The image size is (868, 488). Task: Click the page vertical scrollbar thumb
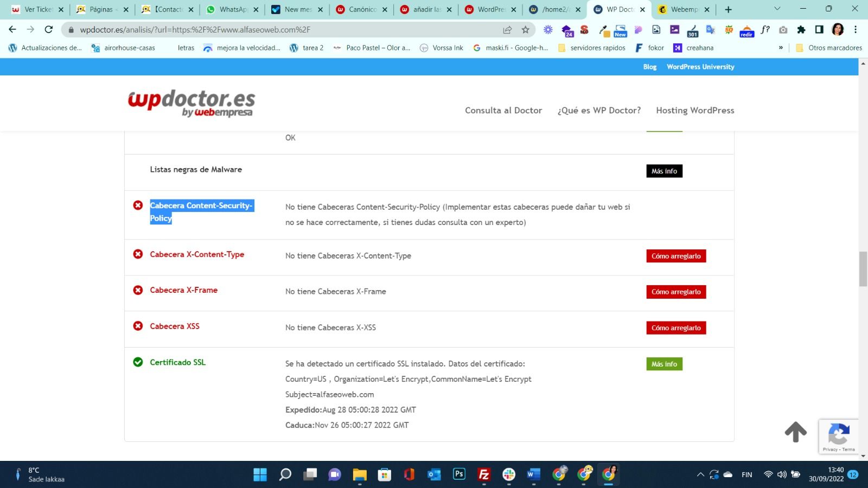tap(863, 269)
